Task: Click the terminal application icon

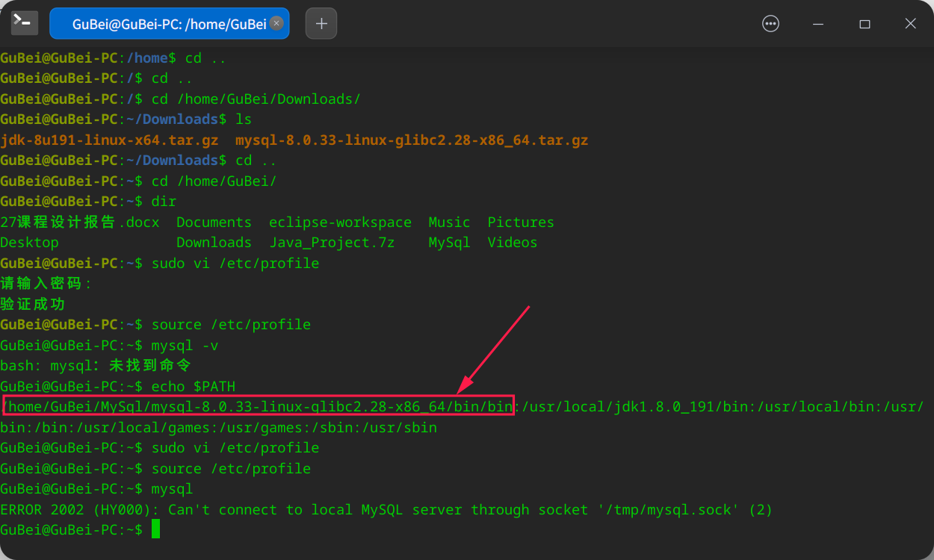Action: point(24,22)
